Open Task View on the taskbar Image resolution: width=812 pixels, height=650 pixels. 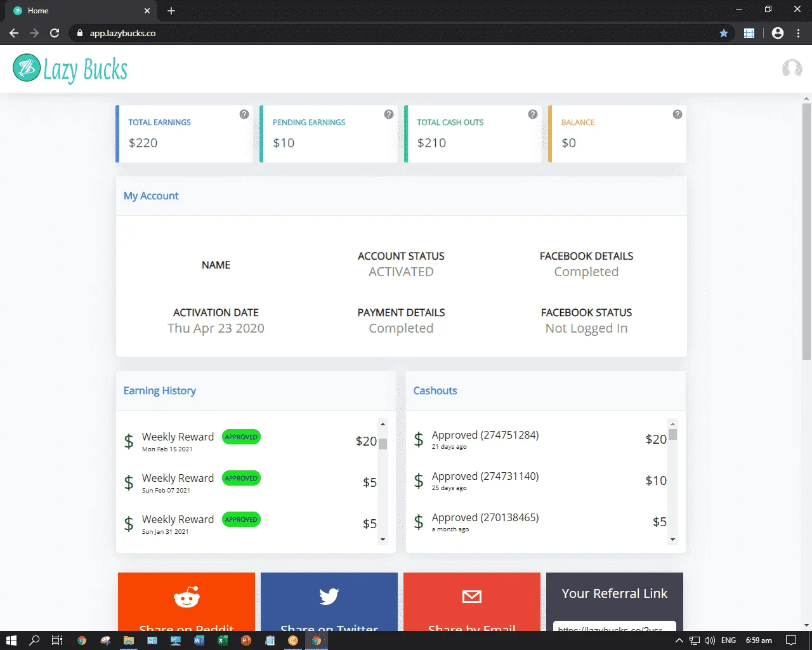[57, 640]
